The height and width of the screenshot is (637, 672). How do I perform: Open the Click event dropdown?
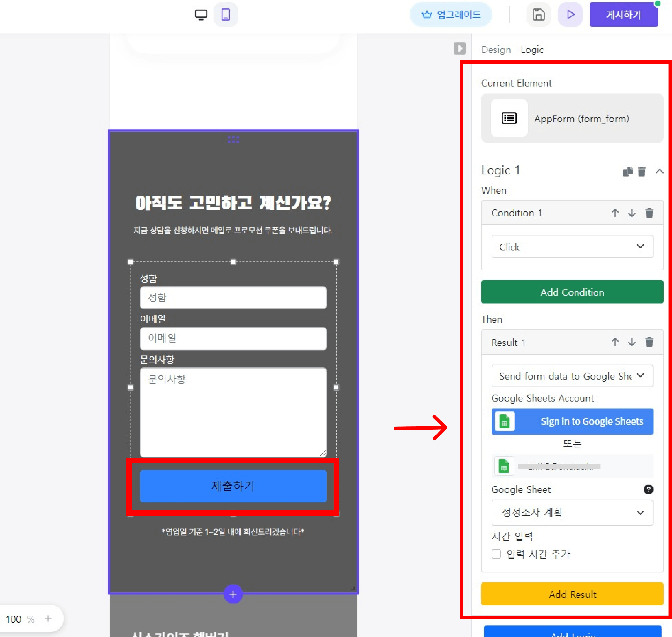pyautogui.click(x=572, y=246)
